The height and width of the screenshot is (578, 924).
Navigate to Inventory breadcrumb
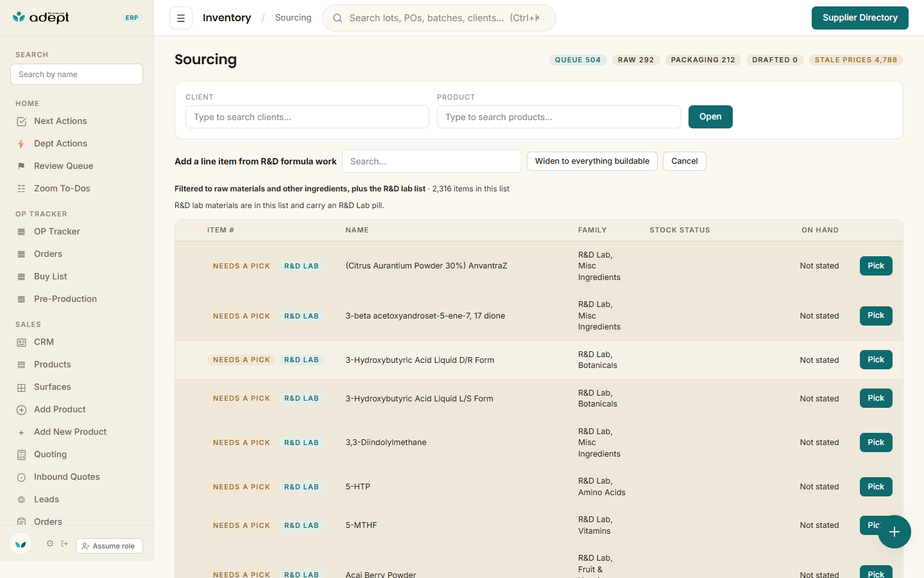tap(227, 18)
